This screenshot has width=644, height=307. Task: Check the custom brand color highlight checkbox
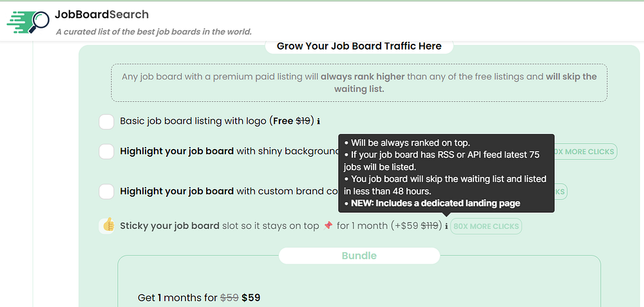[107, 192]
